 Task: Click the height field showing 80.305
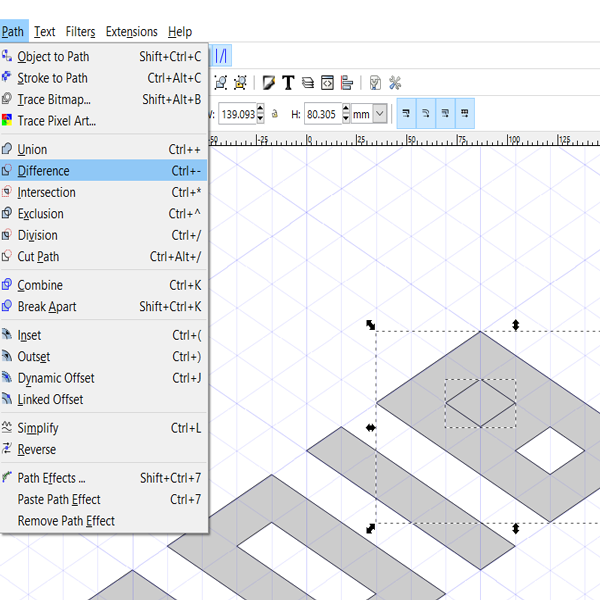point(323,114)
